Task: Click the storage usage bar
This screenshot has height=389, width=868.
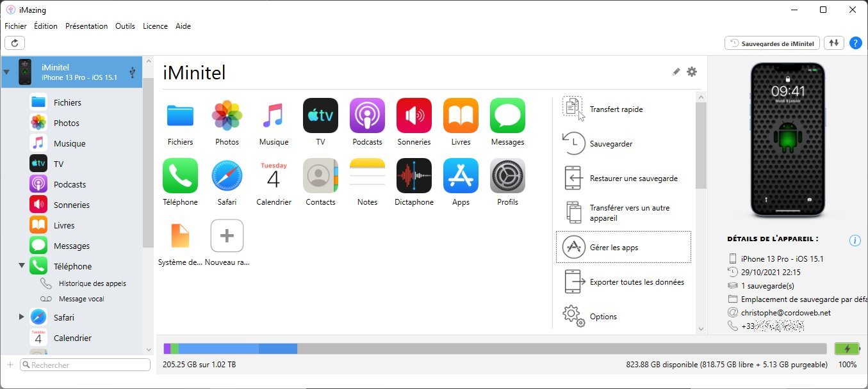Action: tap(495, 349)
